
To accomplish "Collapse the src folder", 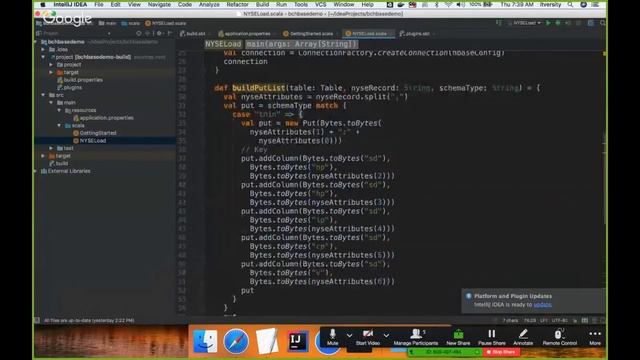I will 43,95.
